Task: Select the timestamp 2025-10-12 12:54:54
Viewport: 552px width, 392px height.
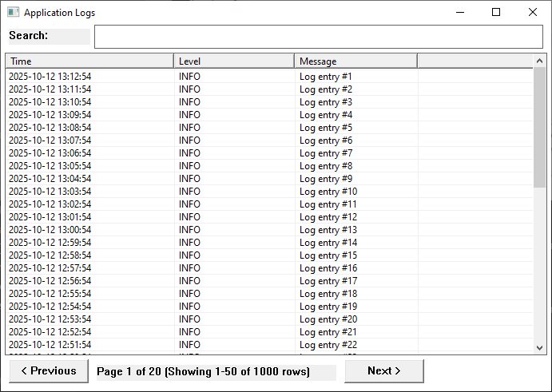Action: coord(50,307)
